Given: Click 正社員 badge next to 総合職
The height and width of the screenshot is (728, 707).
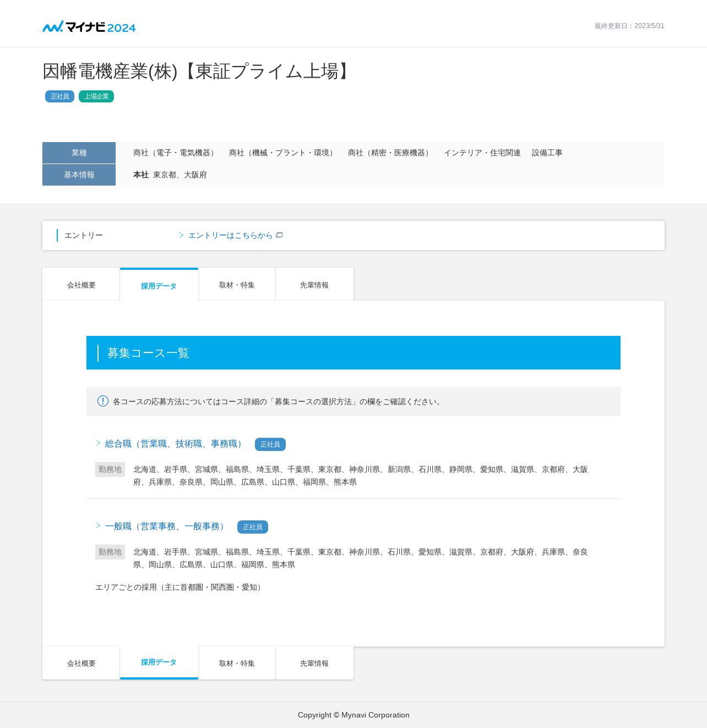Looking at the screenshot, I should 270,444.
